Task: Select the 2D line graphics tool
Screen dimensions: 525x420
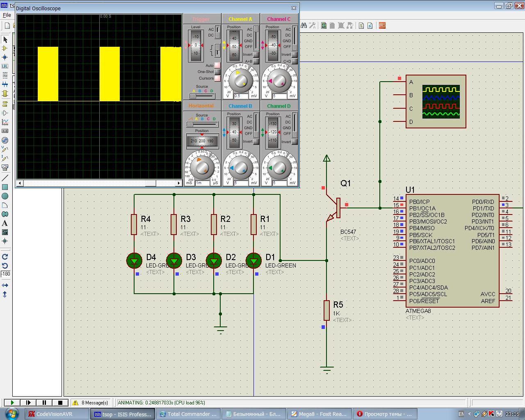Action: click(x=5, y=178)
